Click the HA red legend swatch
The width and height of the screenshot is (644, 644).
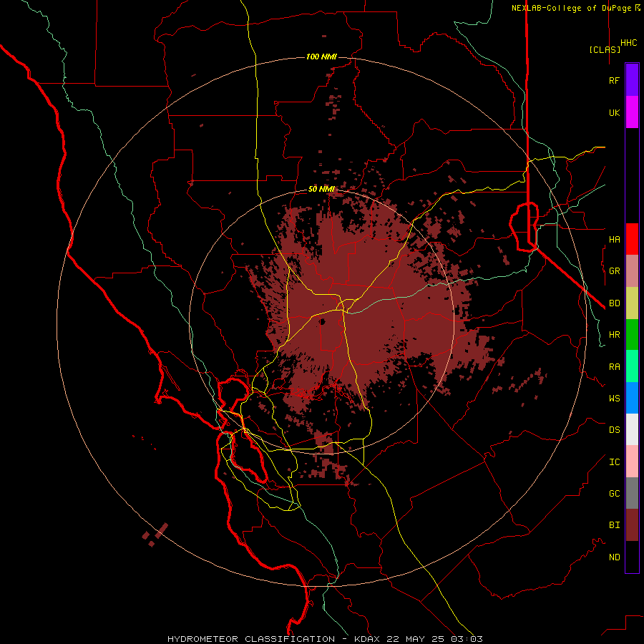click(x=632, y=239)
